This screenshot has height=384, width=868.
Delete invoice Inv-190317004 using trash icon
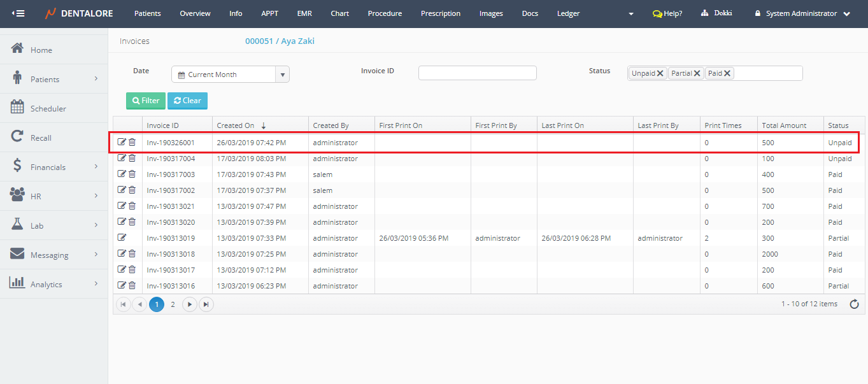pyautogui.click(x=132, y=159)
